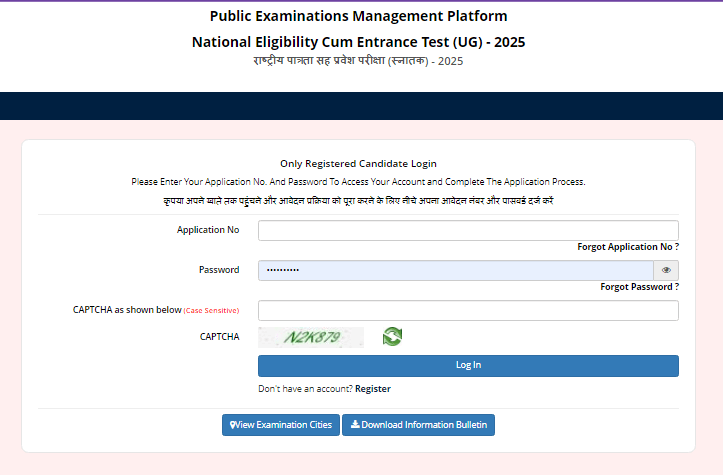This screenshot has height=475, width=723.
Task: Select the CAPTCHA text entry box
Action: [x=468, y=310]
